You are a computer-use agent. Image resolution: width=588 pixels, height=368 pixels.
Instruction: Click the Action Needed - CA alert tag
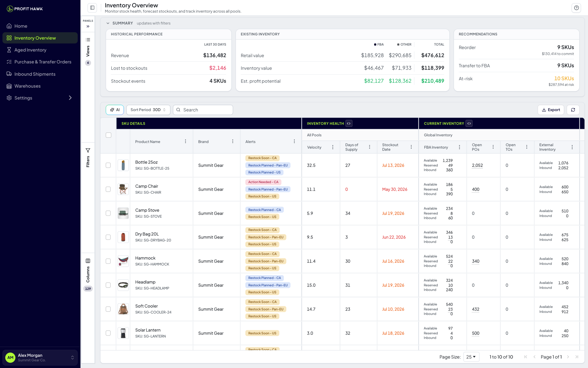point(263,182)
